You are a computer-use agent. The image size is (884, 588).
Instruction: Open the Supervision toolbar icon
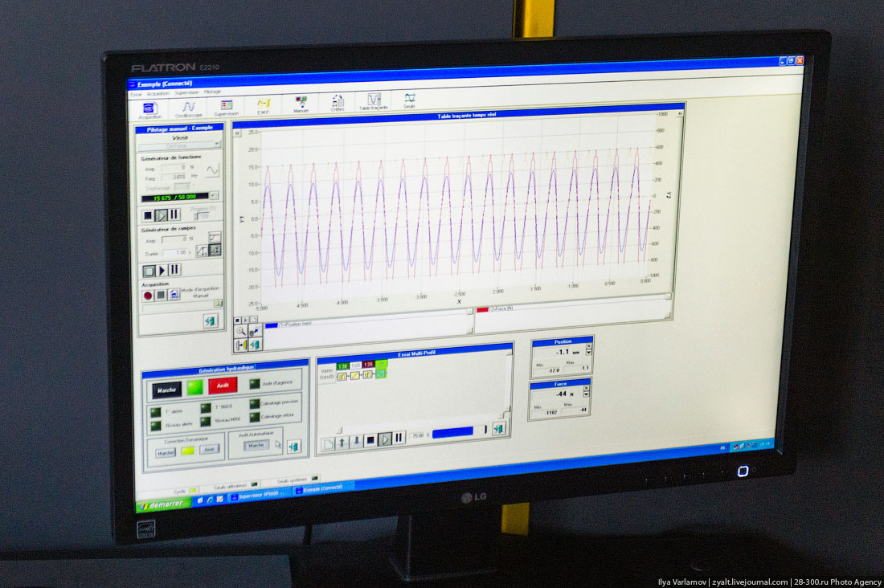[x=226, y=107]
